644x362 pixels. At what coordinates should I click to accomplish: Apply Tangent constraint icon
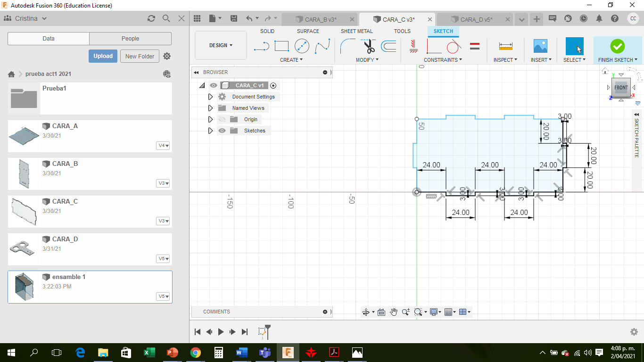tap(454, 46)
